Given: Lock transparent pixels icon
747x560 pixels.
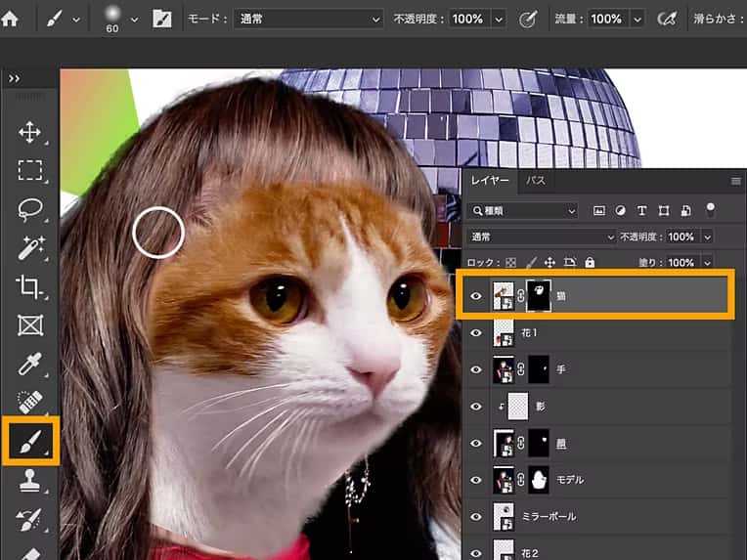Looking at the screenshot, I should (x=510, y=262).
